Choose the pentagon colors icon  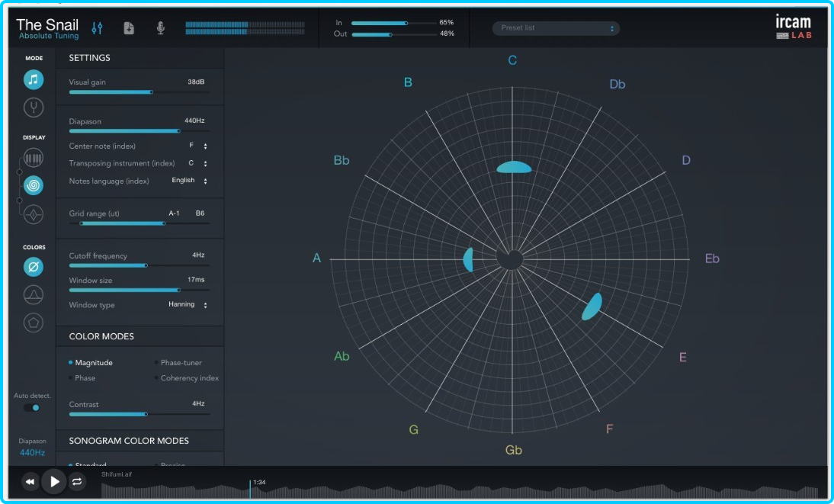34,322
